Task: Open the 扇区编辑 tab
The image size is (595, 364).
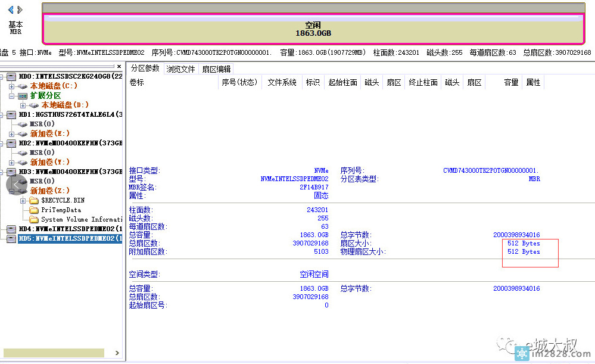Action: coord(216,69)
